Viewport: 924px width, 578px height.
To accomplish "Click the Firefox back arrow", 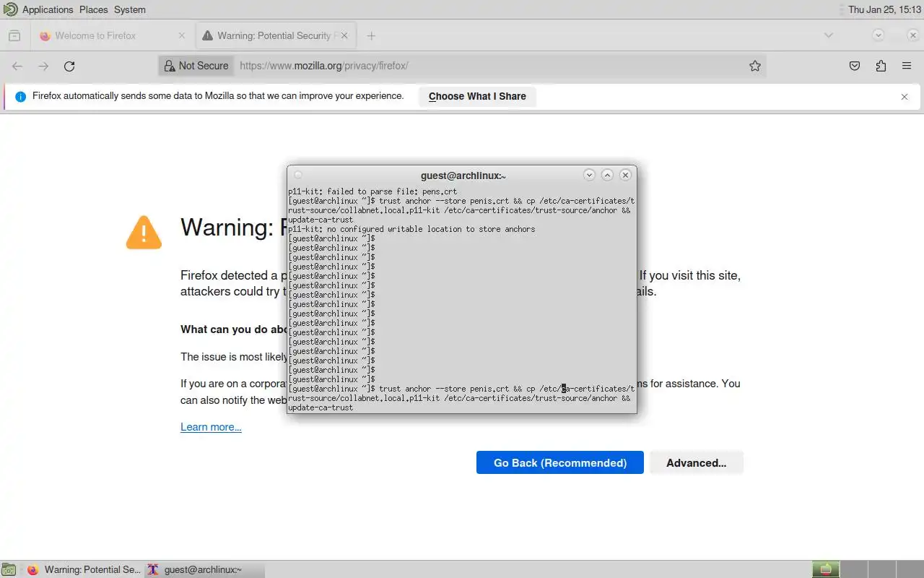I will (17, 66).
